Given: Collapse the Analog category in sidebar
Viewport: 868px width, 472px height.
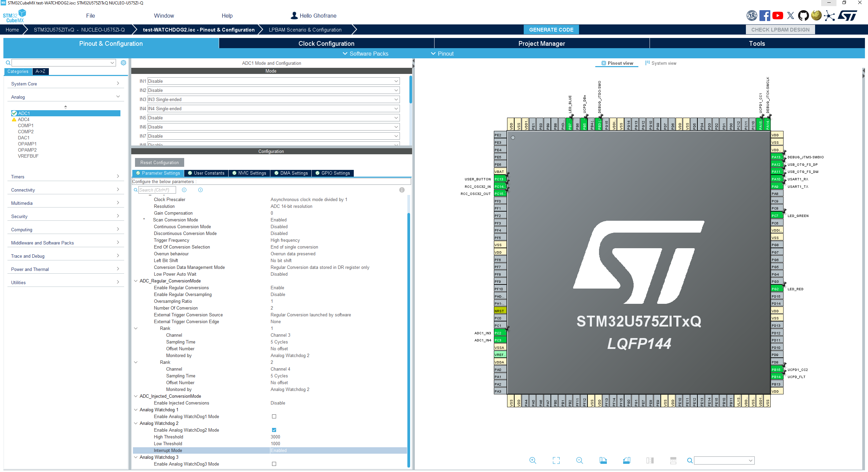Looking at the screenshot, I should 118,96.
